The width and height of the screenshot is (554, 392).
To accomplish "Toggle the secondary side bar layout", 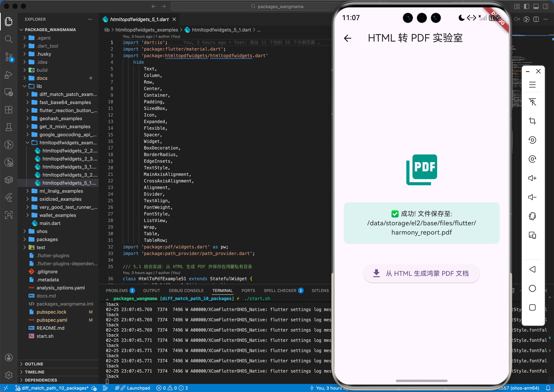I will 545,6.
